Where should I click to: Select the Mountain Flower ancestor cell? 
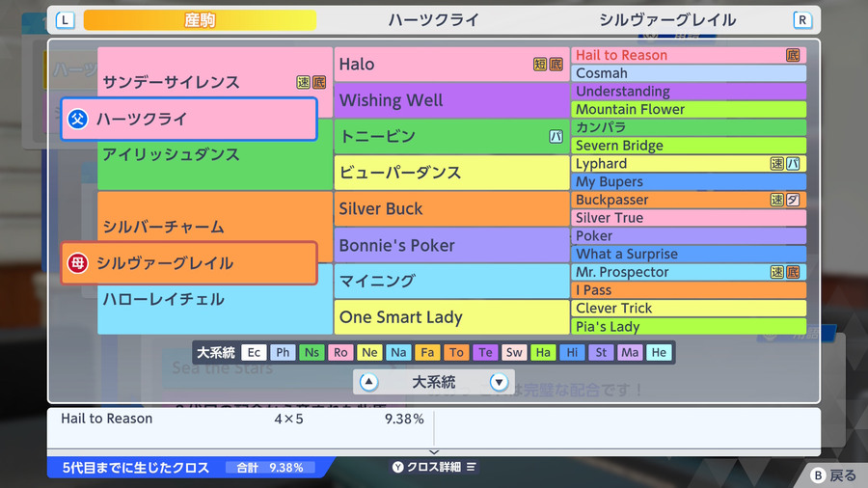(689, 109)
